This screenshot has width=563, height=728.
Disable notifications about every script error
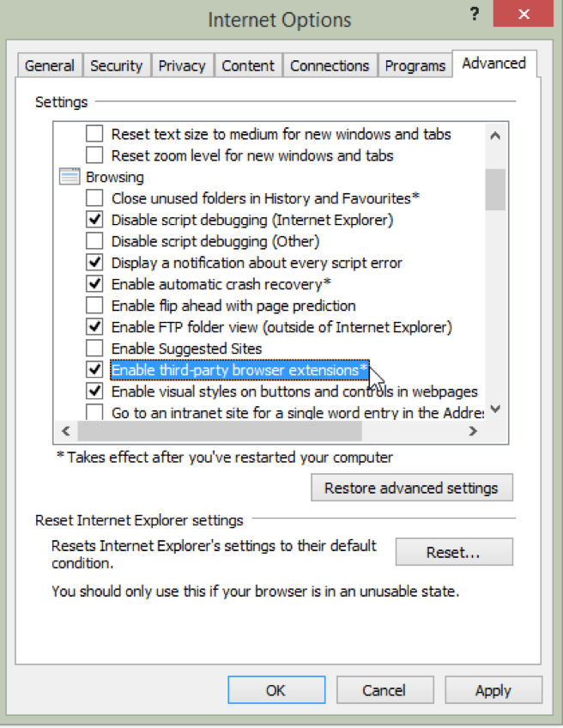click(95, 262)
